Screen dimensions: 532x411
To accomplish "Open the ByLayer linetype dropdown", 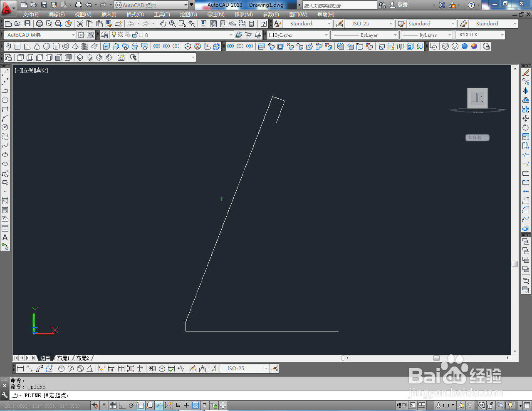I will tap(365, 35).
